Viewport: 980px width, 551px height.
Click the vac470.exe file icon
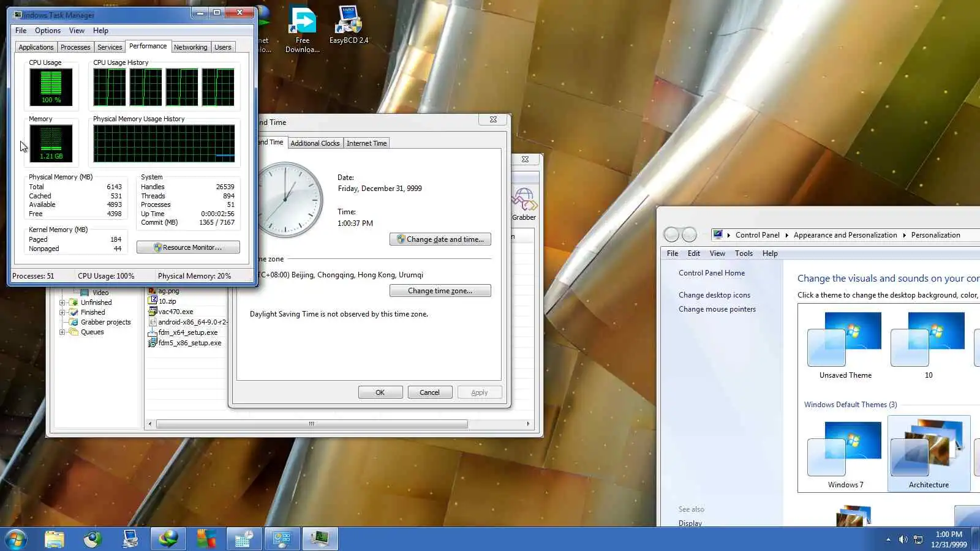153,312
